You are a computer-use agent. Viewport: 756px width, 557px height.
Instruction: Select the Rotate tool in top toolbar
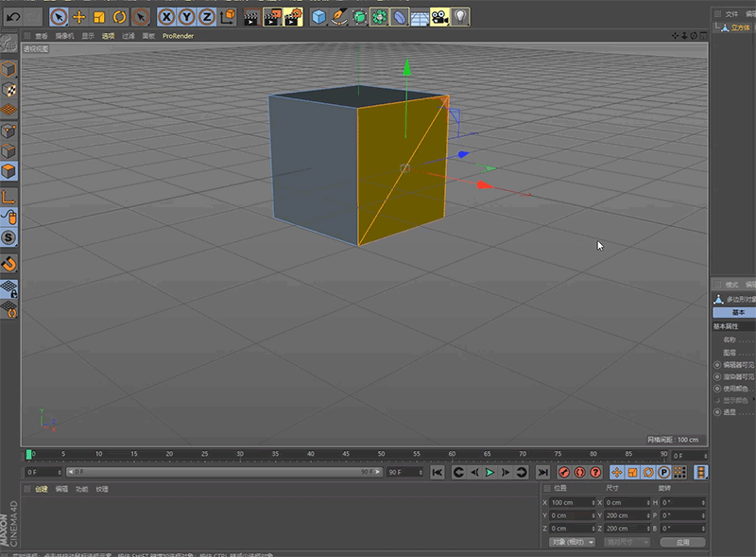(x=119, y=16)
